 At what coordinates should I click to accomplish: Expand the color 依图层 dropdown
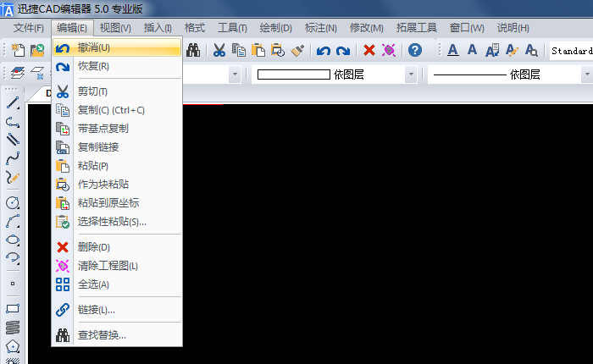point(411,74)
